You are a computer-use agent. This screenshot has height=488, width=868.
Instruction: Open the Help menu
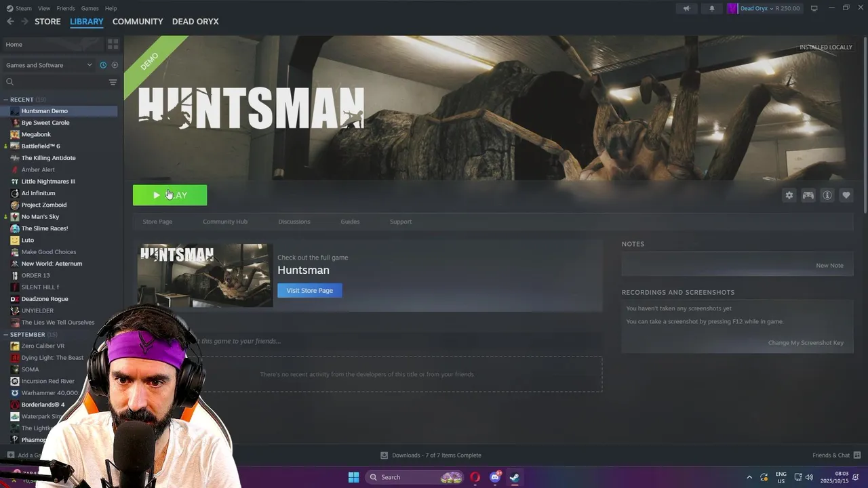click(111, 8)
